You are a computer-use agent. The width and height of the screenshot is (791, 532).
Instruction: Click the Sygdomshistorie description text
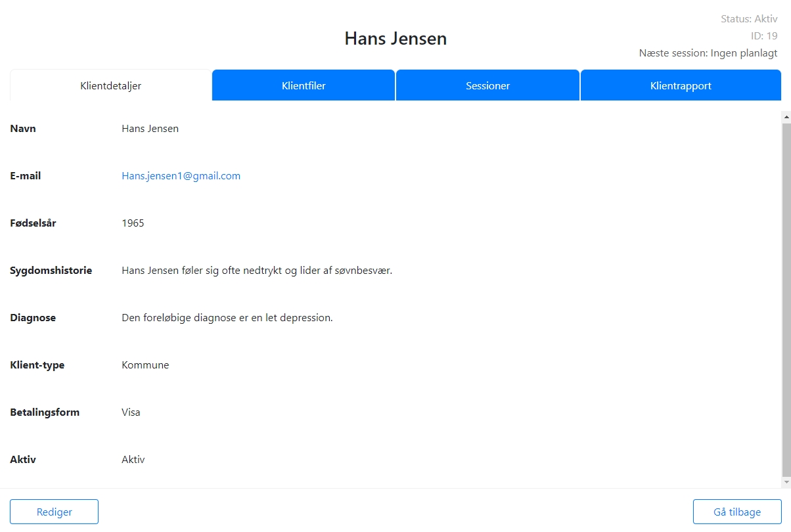click(256, 271)
